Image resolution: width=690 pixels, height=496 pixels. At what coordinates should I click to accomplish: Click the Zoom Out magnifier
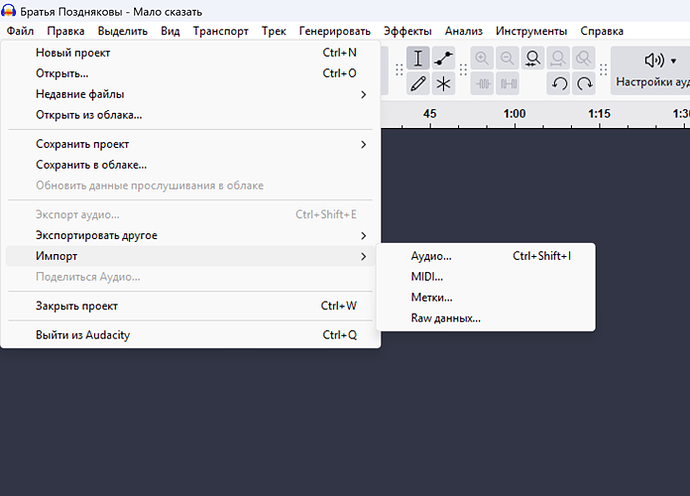coord(507,59)
